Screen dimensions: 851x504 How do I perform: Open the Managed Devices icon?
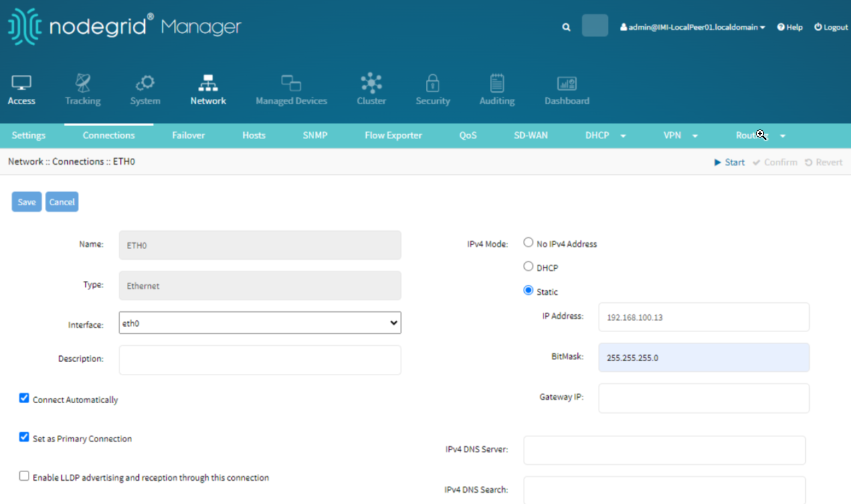point(291,83)
